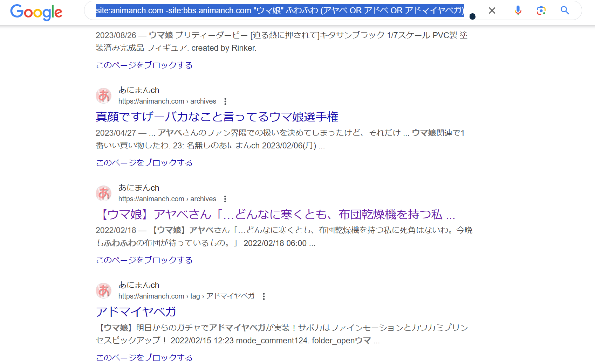The image size is (595, 364).
Task: Click the animanch.com › tag › アドマイヤベガ URL
Action: [x=186, y=296]
